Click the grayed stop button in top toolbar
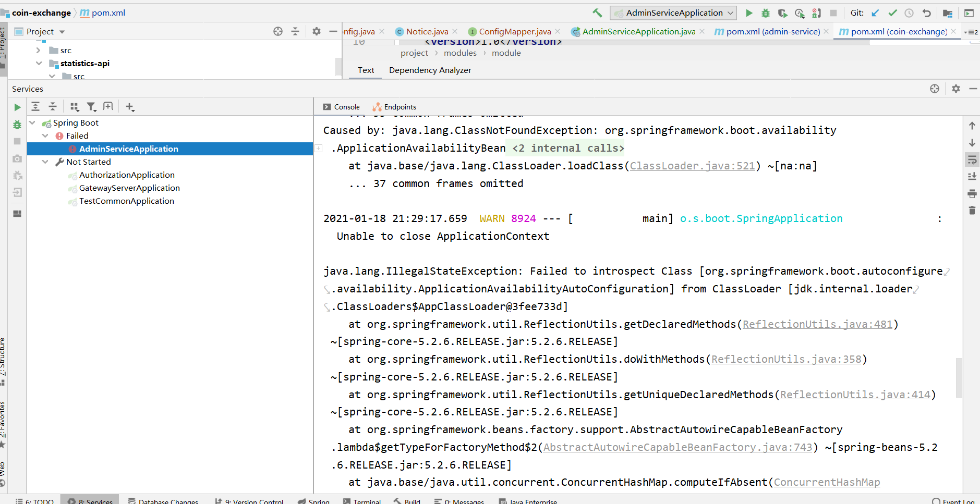This screenshot has width=980, height=504. [x=833, y=13]
